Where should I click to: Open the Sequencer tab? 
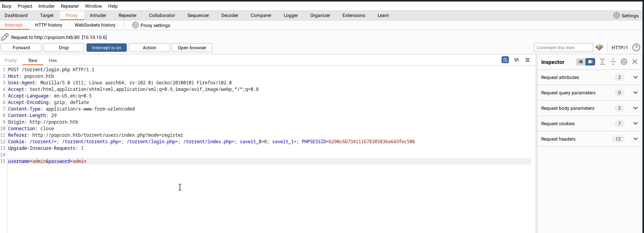198,15
